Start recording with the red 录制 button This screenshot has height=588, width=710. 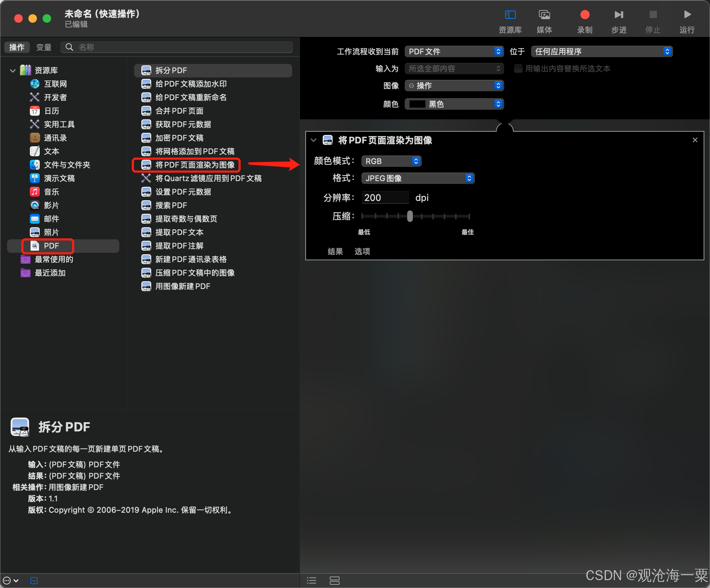[x=585, y=15]
